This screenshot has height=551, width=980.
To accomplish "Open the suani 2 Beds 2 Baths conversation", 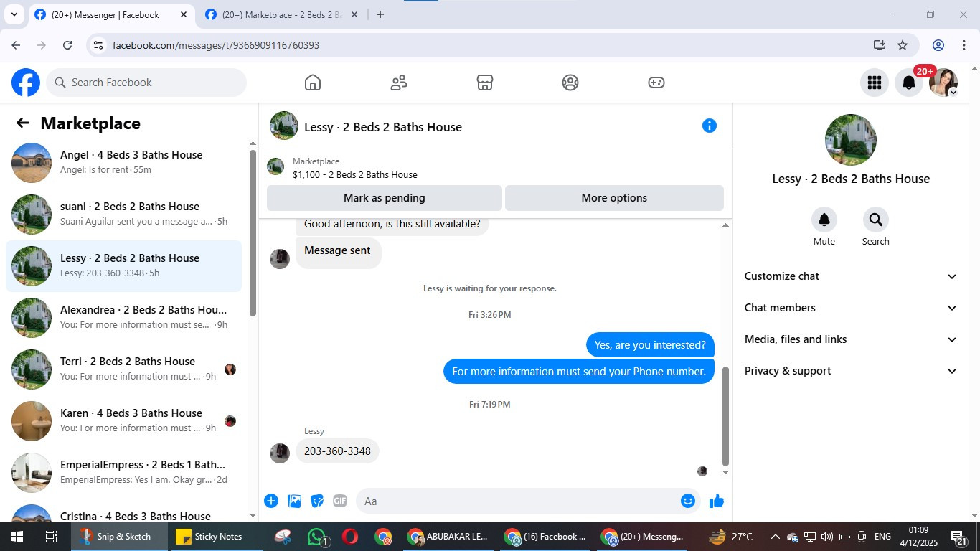I will click(x=123, y=215).
